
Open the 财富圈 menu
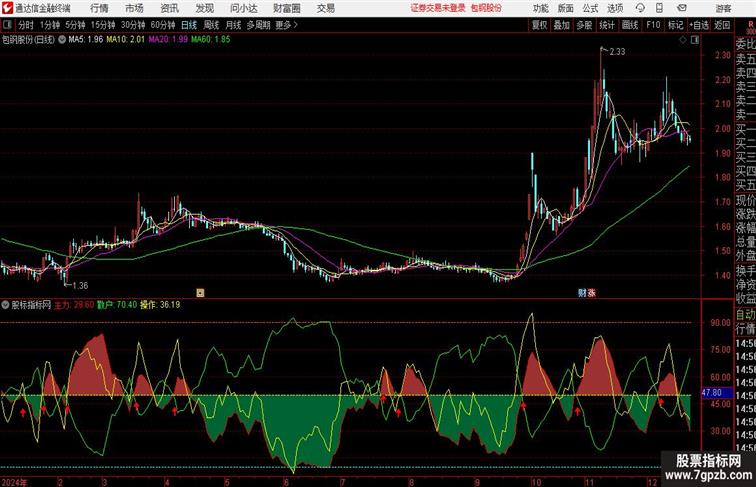[x=287, y=8]
